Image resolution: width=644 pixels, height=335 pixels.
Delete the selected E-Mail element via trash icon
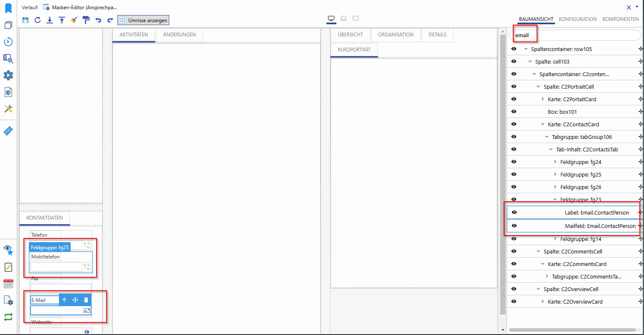pos(86,300)
